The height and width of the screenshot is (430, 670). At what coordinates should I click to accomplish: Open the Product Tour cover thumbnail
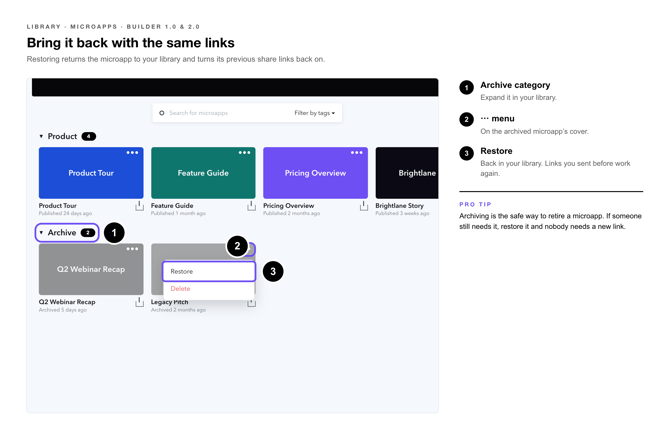click(x=91, y=173)
